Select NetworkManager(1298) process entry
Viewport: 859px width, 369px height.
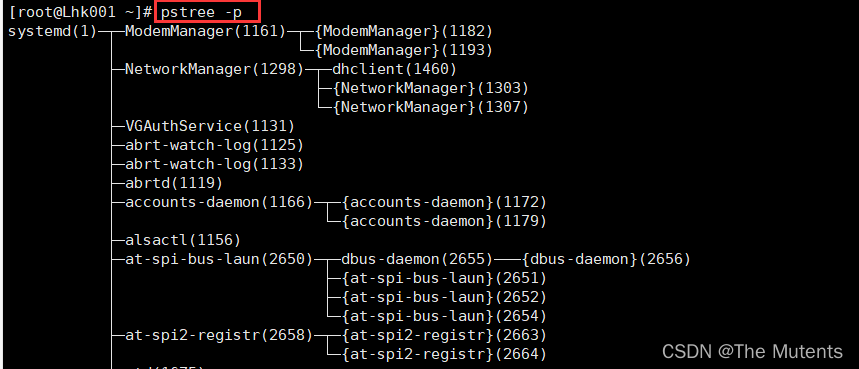[x=214, y=70]
